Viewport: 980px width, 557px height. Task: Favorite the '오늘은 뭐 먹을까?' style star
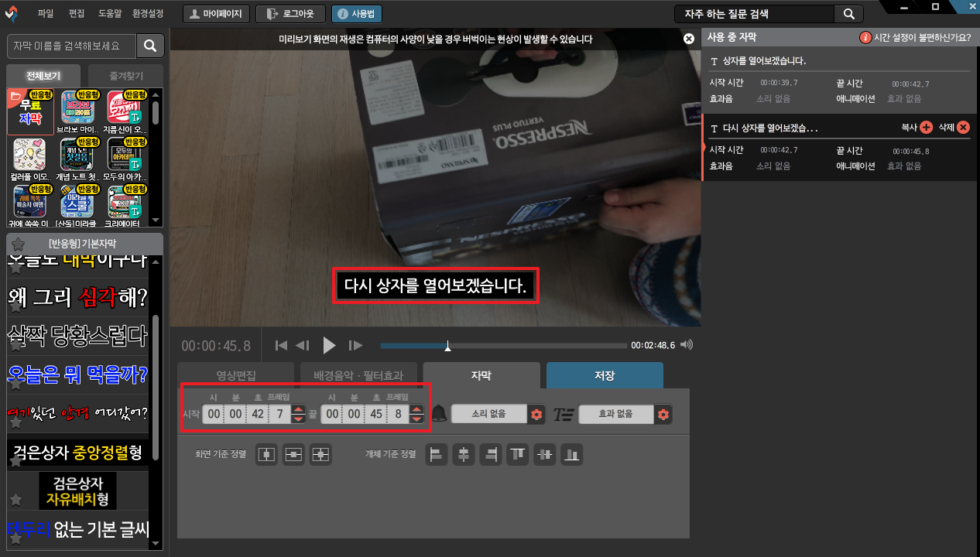pyautogui.click(x=15, y=385)
